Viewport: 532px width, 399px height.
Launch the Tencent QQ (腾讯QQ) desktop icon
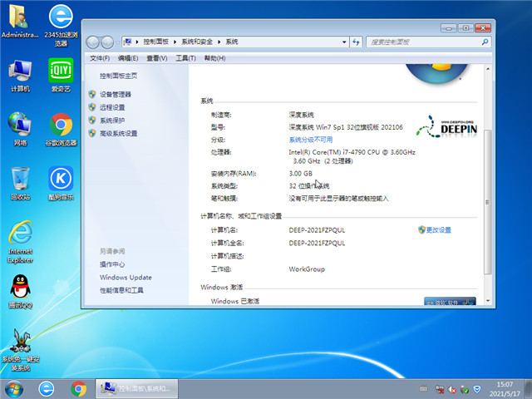(20, 292)
